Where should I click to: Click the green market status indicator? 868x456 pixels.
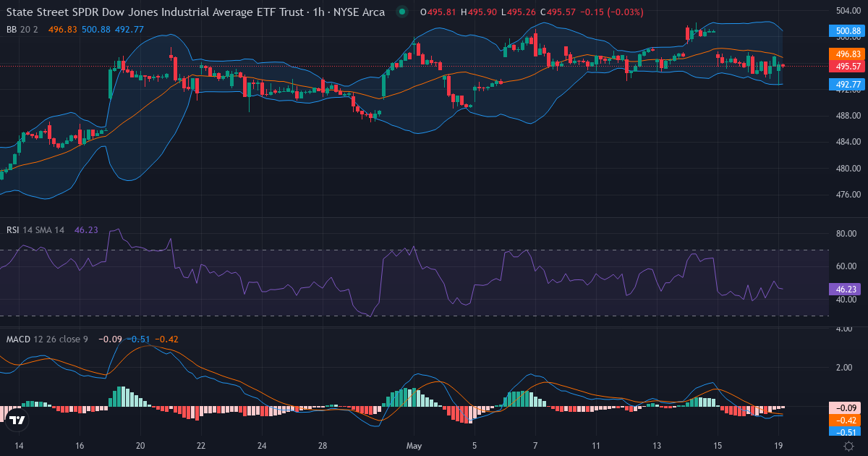[402, 12]
